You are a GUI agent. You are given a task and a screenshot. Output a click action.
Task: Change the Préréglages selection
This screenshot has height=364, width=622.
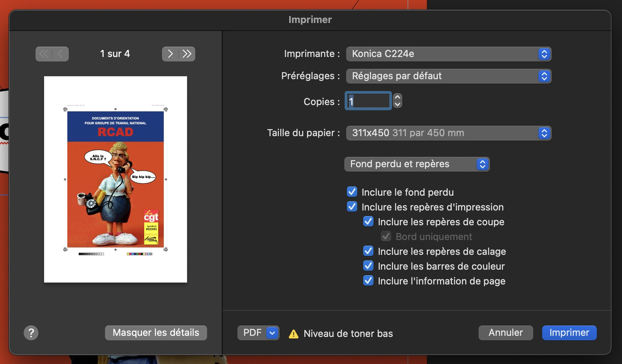pyautogui.click(x=448, y=76)
